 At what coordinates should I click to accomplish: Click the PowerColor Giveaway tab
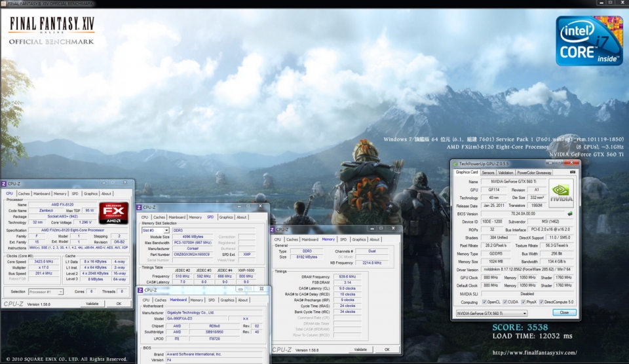point(535,173)
